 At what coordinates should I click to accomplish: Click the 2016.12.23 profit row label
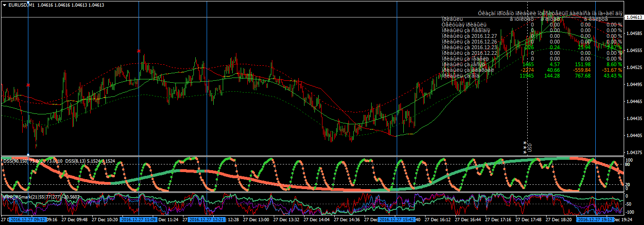click(x=469, y=47)
